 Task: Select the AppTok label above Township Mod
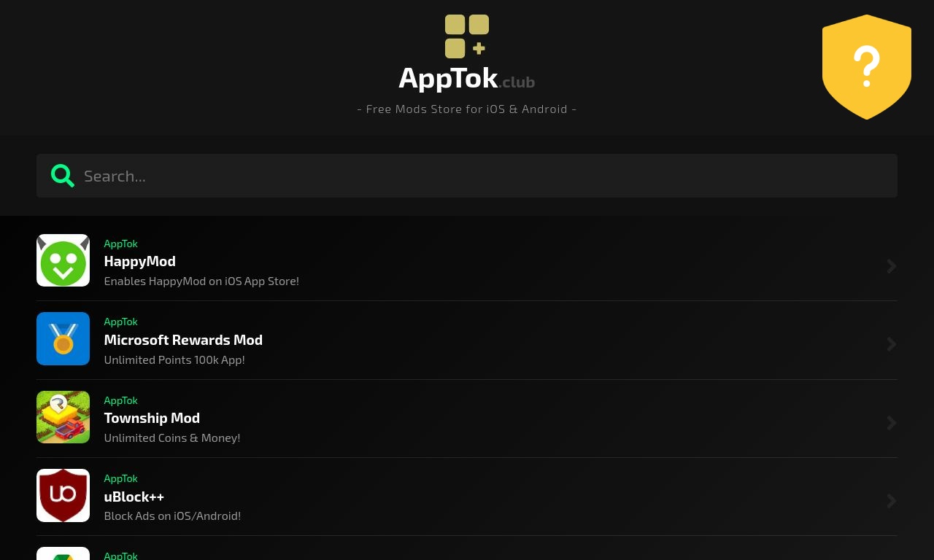point(120,400)
